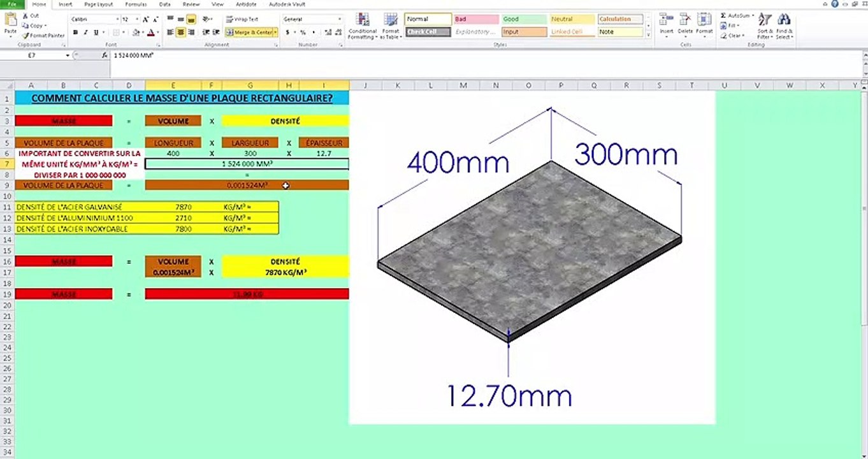Click the fx Insert Function icon
The image size is (868, 459).
pyautogui.click(x=105, y=55)
